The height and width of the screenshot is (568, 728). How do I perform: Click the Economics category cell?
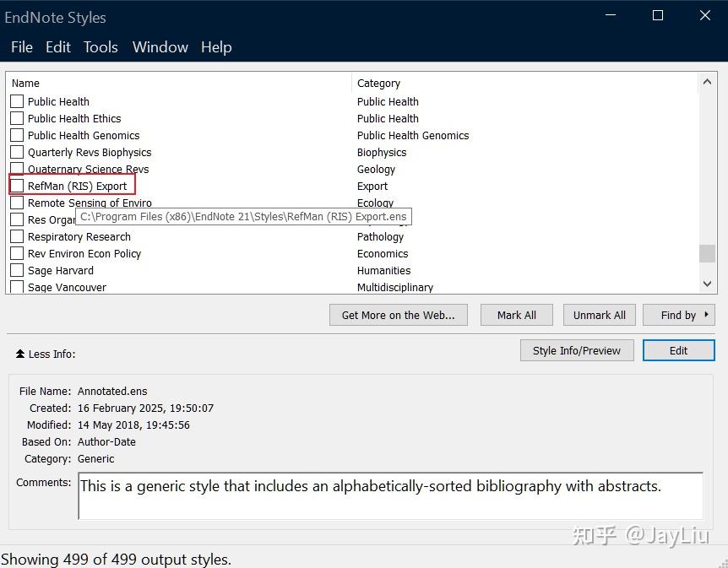[x=383, y=254]
